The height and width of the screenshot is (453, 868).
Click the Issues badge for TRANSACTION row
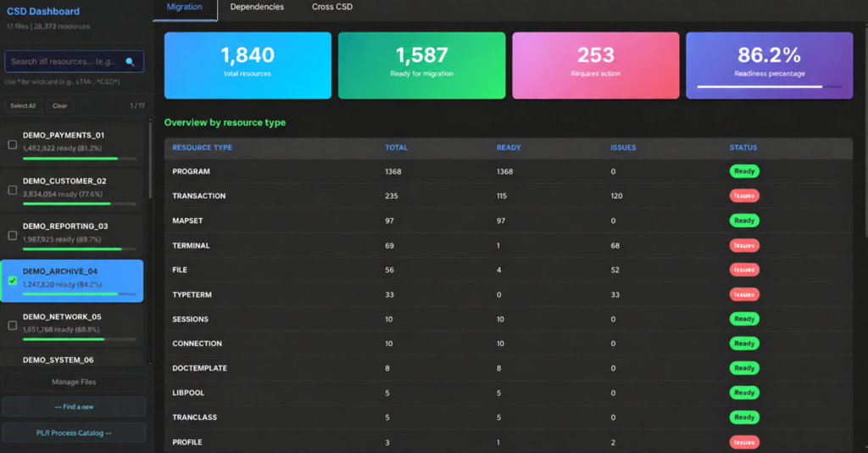(744, 195)
